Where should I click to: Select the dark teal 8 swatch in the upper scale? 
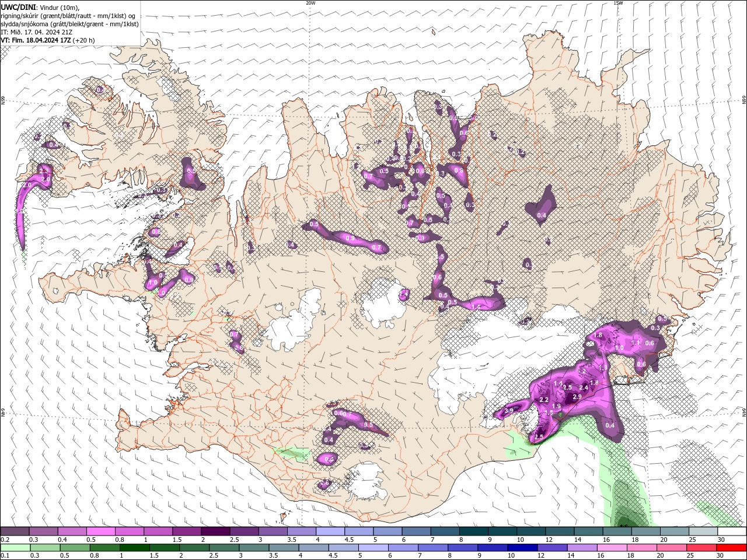click(473, 531)
